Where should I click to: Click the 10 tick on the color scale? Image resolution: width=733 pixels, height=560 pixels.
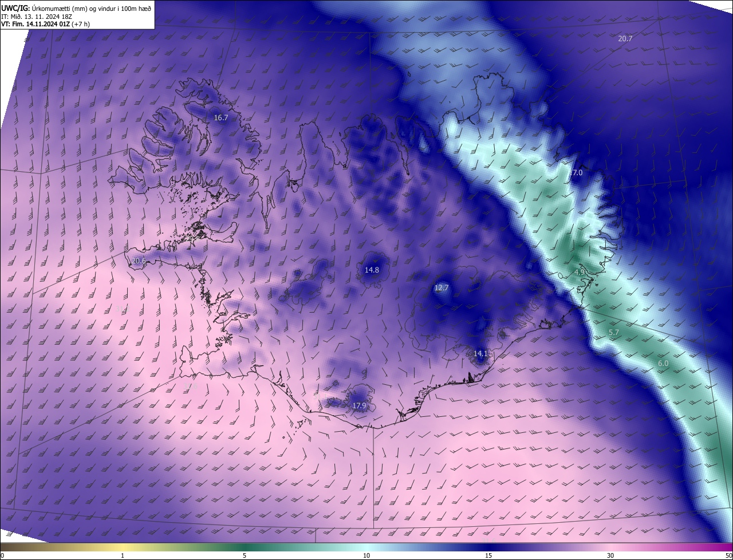coord(366,555)
